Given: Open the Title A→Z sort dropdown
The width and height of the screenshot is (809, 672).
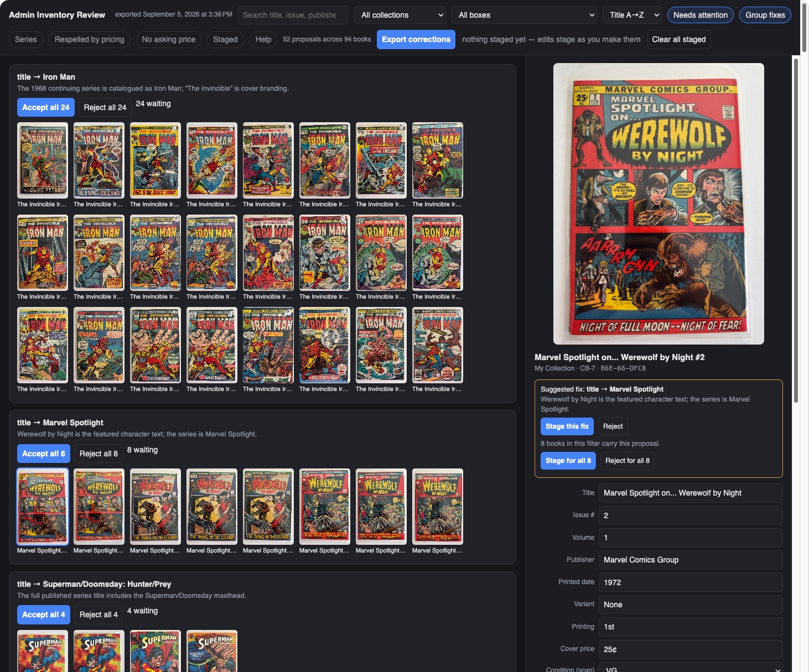Looking at the screenshot, I should (x=632, y=15).
